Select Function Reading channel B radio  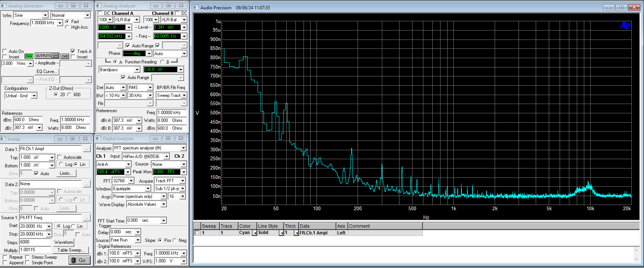coord(162,62)
